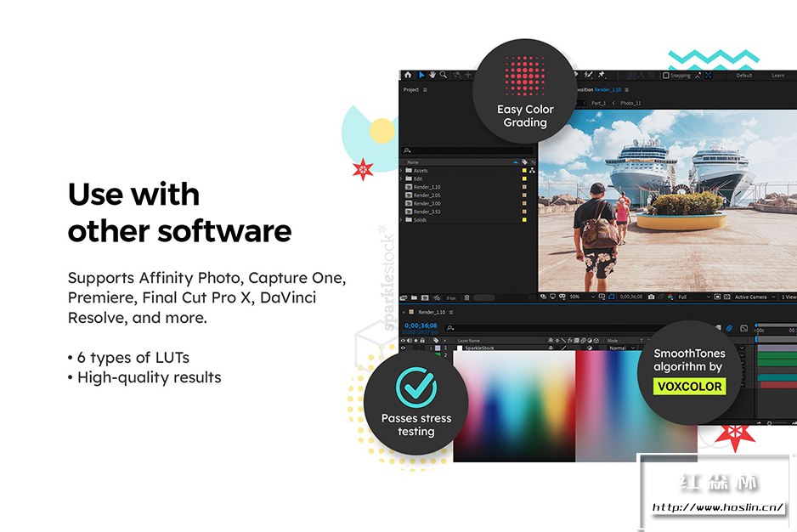This screenshot has width=797, height=532.
Task: Expand the Edit folder
Action: 402,178
